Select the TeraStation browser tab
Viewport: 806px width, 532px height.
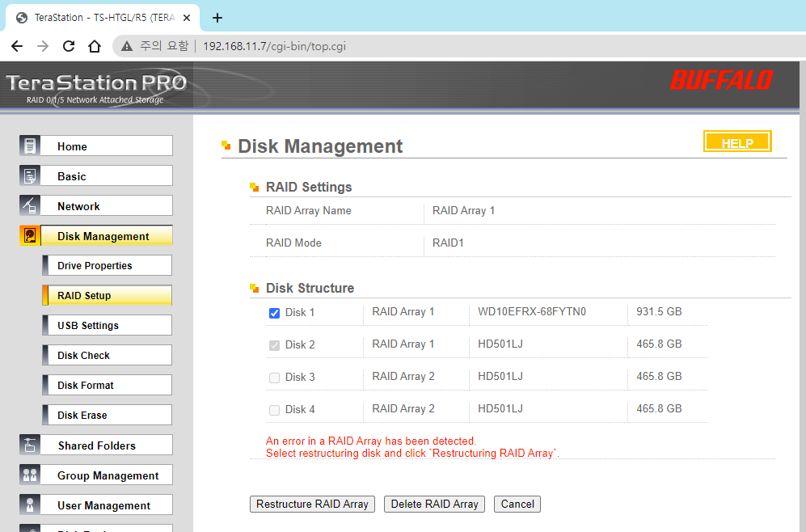[103, 18]
